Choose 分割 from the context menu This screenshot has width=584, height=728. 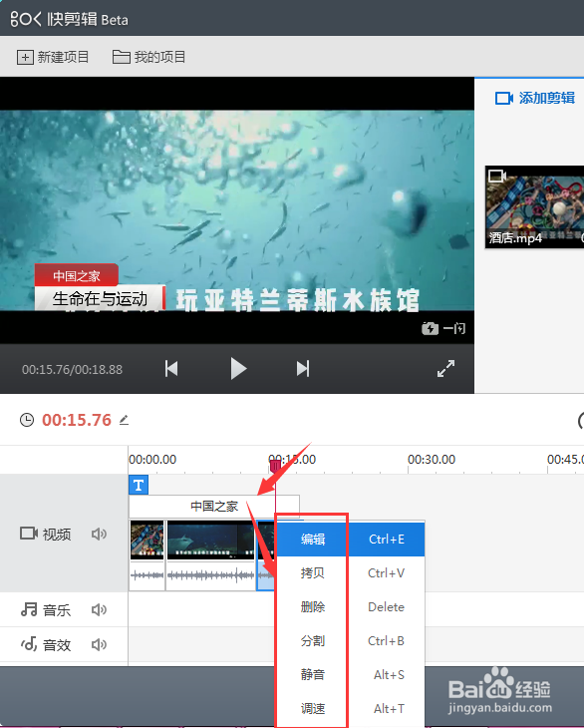click(x=350, y=640)
